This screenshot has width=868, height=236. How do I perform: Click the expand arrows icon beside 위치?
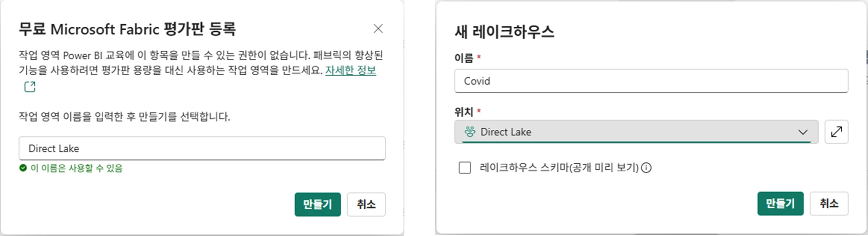click(x=836, y=132)
